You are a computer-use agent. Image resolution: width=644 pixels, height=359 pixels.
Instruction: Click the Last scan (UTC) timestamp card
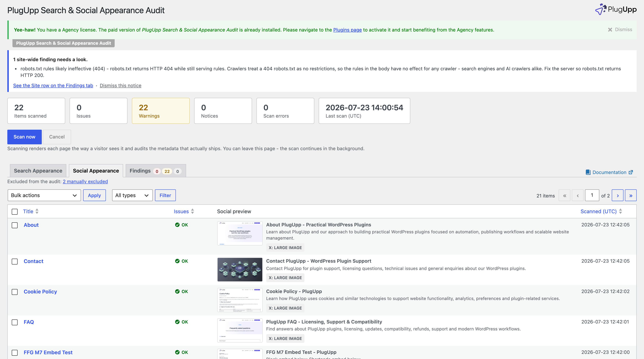(x=364, y=111)
